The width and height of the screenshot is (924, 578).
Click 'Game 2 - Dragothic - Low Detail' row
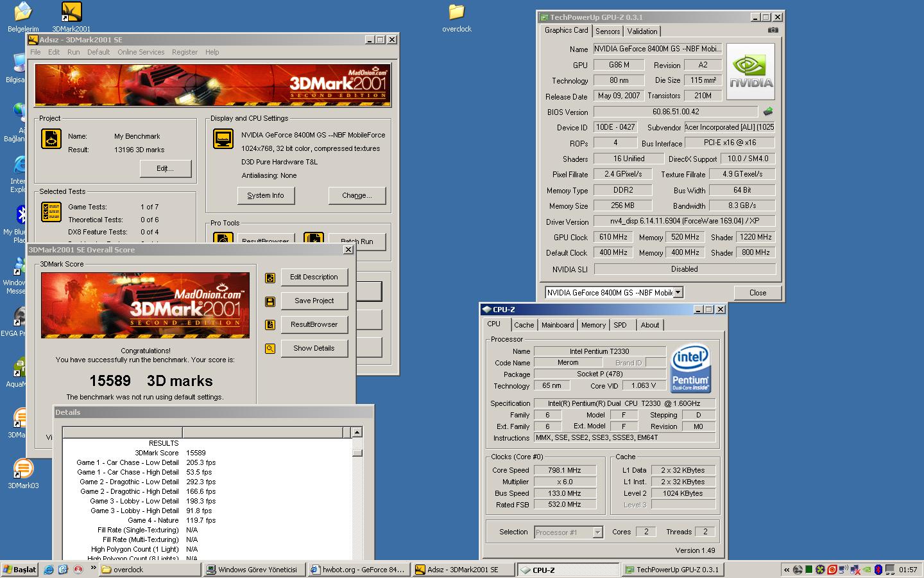208,482
